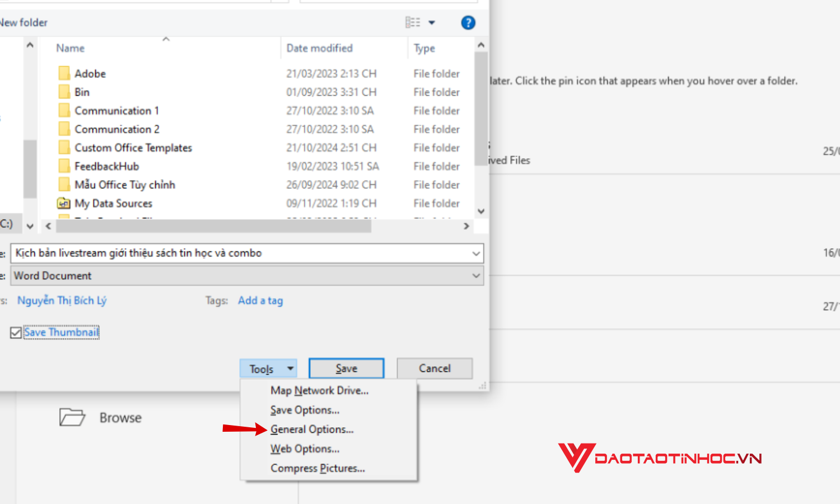Click the Browse folder icon
Screen dimensions: 840x504
point(72,417)
